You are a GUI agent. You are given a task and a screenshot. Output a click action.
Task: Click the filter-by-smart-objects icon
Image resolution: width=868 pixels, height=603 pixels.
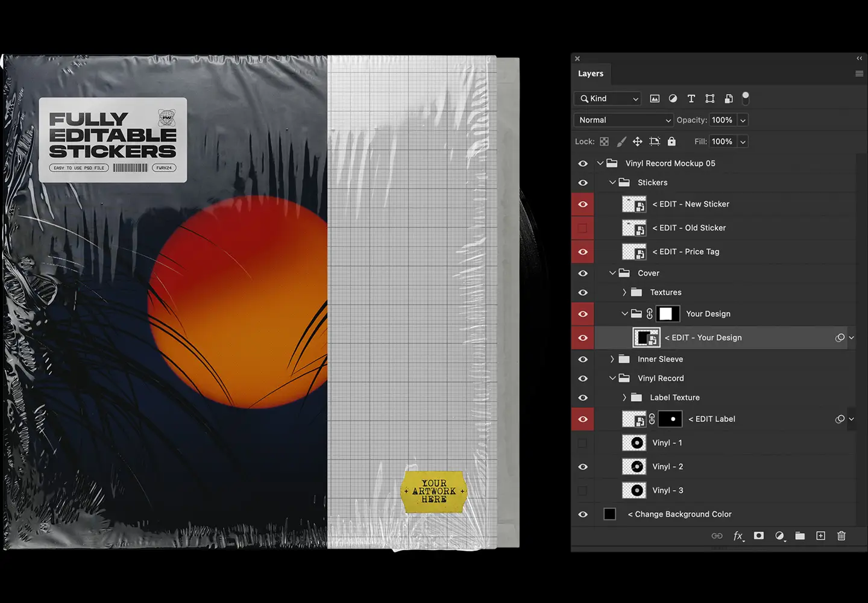click(x=729, y=98)
